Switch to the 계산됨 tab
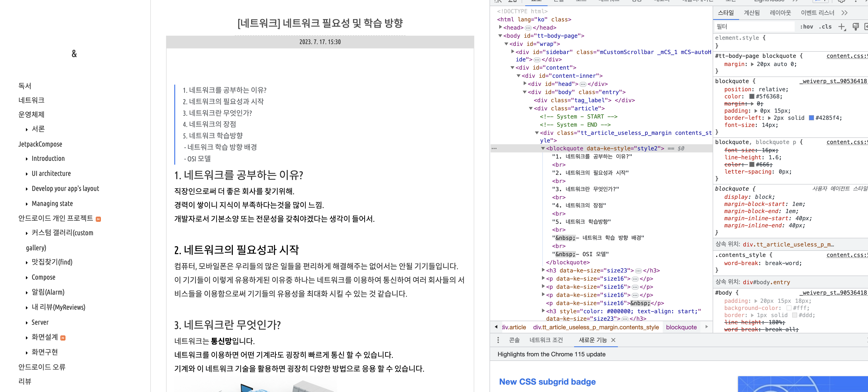 pyautogui.click(x=751, y=13)
